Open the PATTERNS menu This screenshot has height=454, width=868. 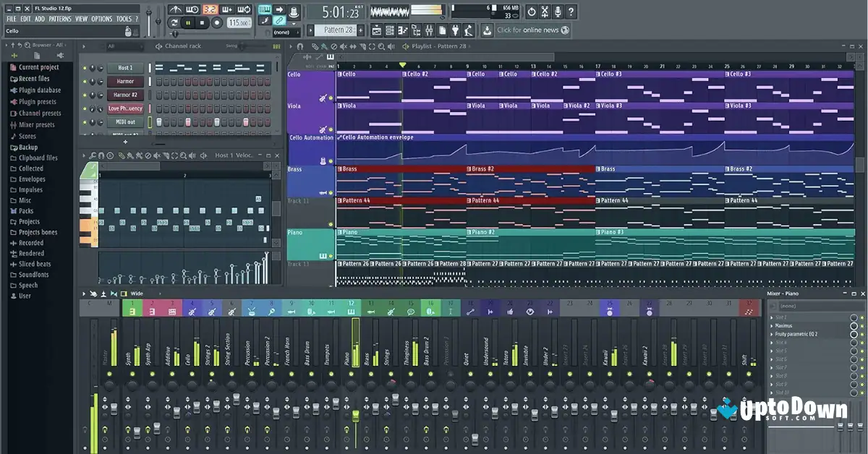pyautogui.click(x=61, y=19)
